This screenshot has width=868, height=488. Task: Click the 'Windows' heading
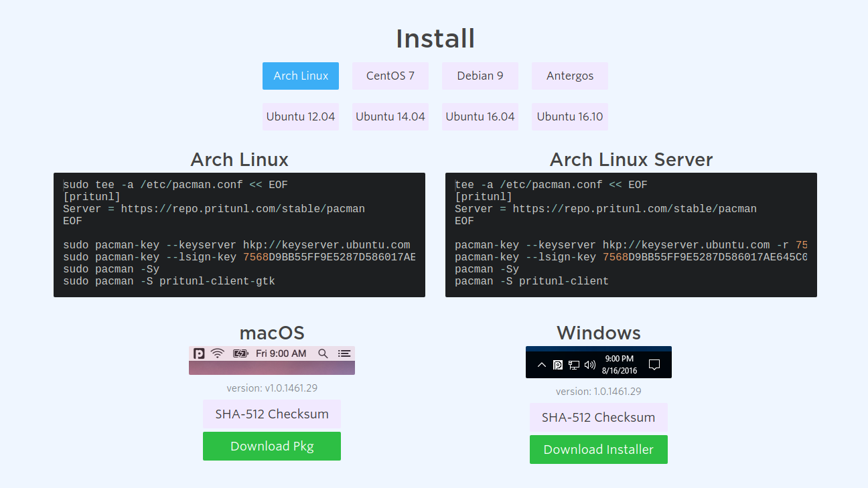(599, 333)
